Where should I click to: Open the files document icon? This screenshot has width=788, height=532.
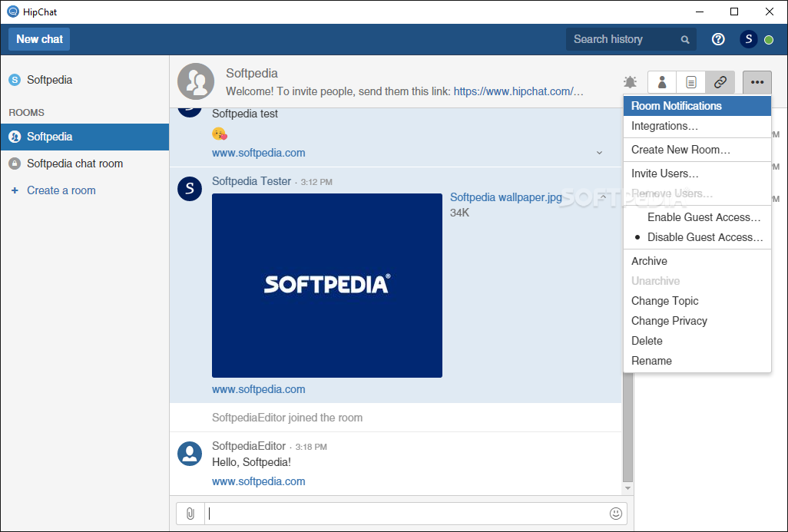click(x=691, y=82)
